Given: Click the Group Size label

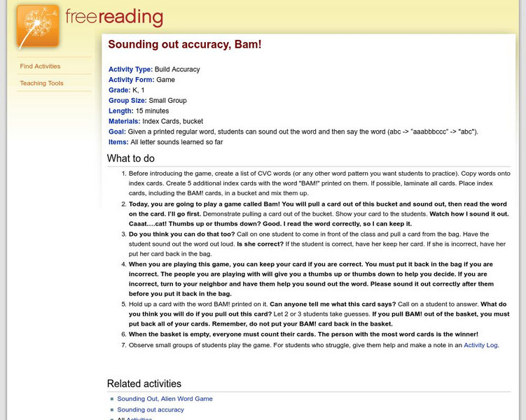Looking at the screenshot, I should [127, 101].
